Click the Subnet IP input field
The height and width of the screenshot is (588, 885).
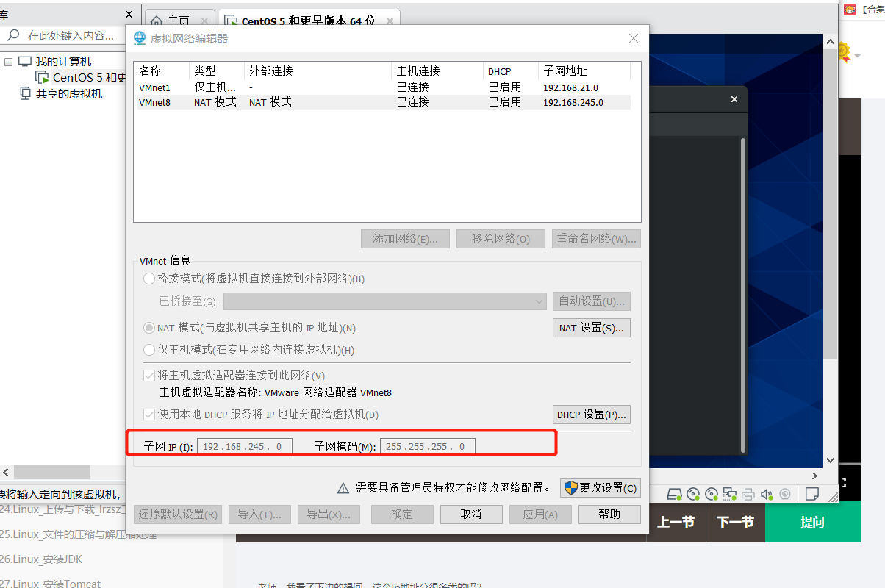245,446
